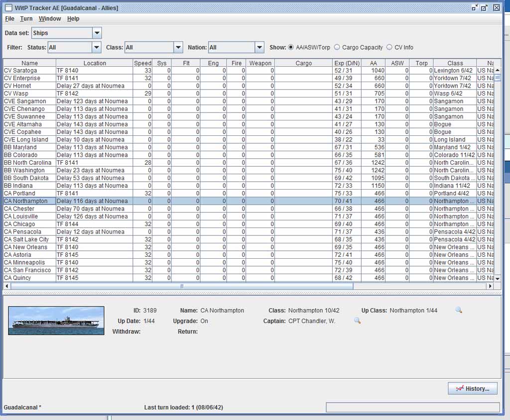
Task: Click the magnifier icon beside Up Class
Action: [459, 310]
